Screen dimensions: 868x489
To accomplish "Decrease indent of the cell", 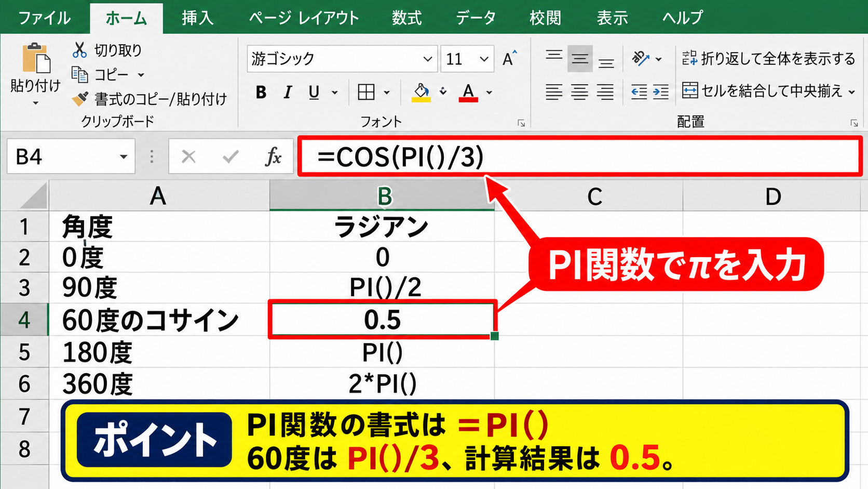I will click(x=639, y=92).
